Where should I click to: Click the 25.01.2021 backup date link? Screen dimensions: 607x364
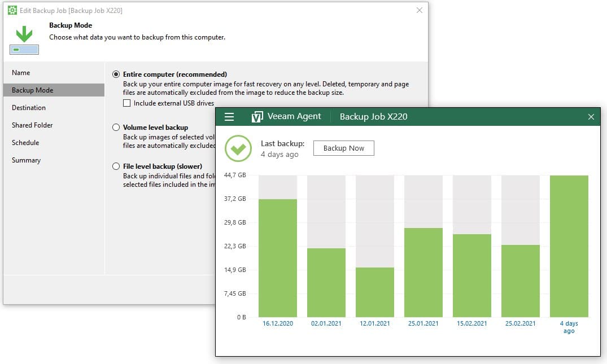[x=423, y=324]
